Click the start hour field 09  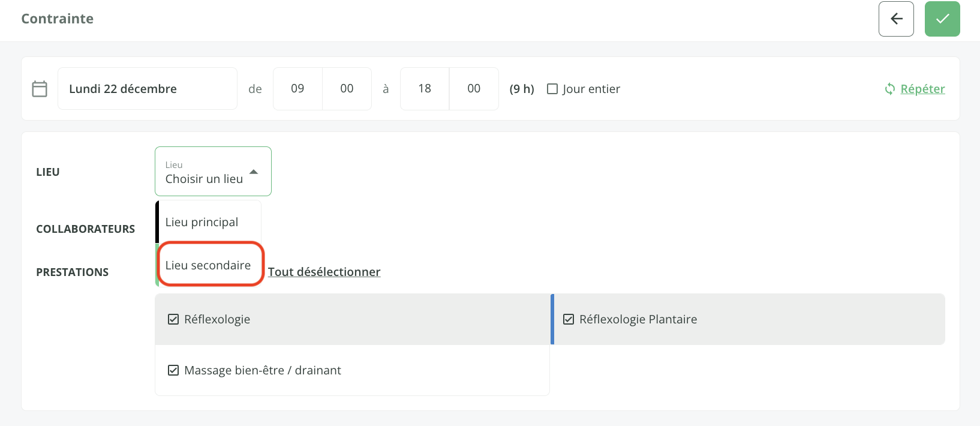[x=297, y=89]
